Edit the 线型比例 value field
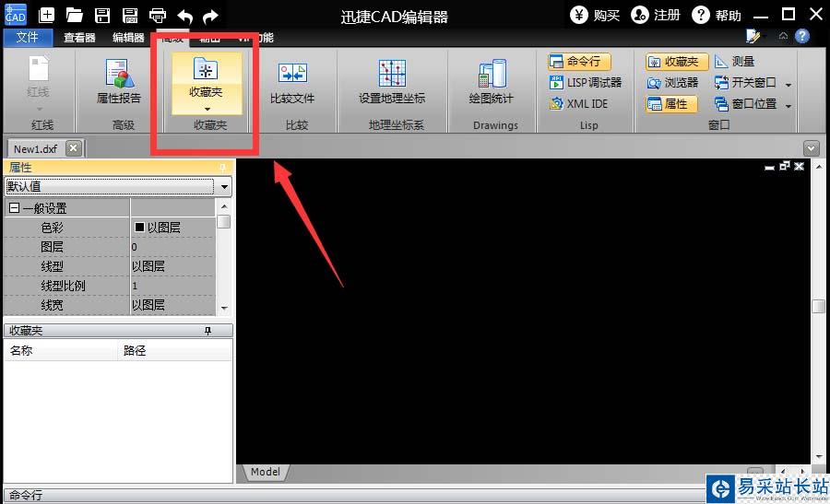830x504 pixels. [x=172, y=286]
